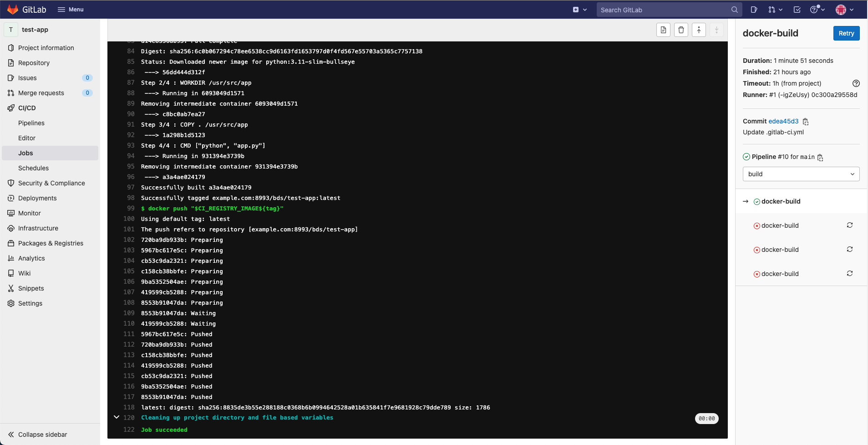Viewport: 868px width, 445px height.
Task: Open the new item creation menu
Action: pos(579,9)
